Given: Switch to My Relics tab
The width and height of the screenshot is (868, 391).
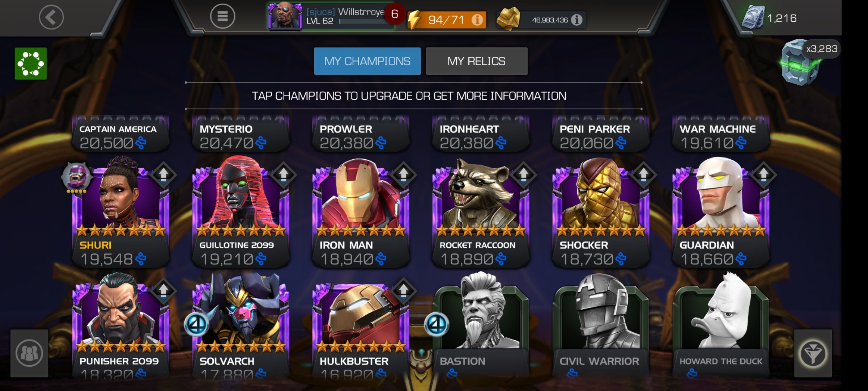Looking at the screenshot, I should [476, 61].
